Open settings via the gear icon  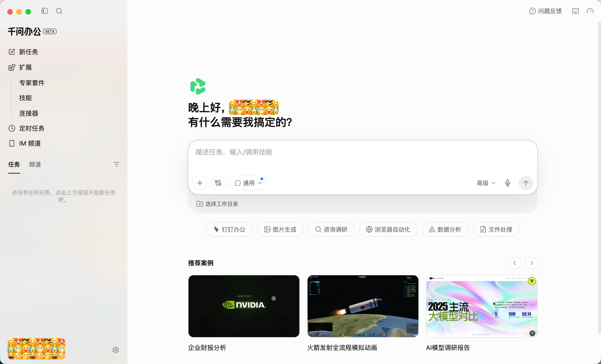click(116, 350)
